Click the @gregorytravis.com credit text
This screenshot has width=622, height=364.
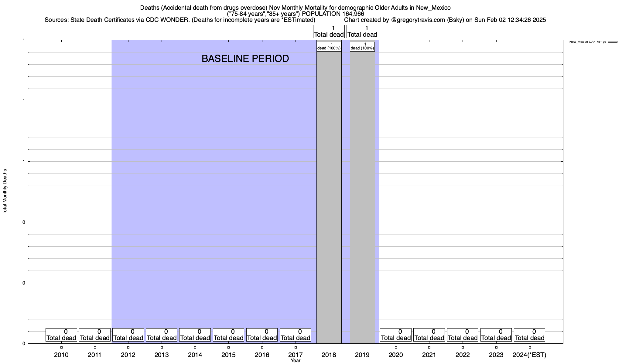418,20
